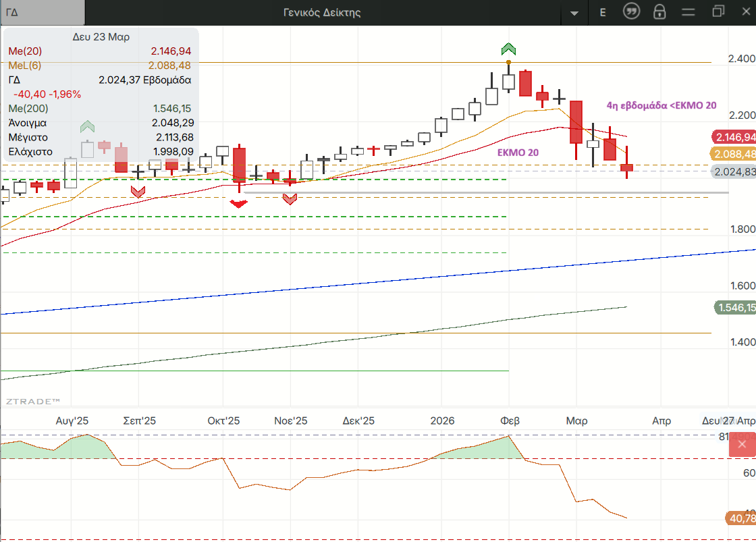Click the green up-arrow signal at February peak
Screen dimensions: 756x542
click(508, 49)
